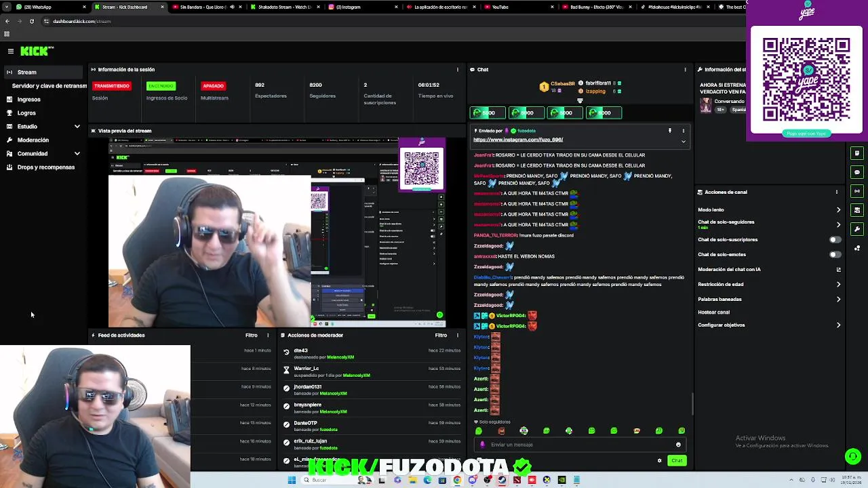Open the Moderación sidebar section
Screen dimensions: 868x488
[x=33, y=140]
